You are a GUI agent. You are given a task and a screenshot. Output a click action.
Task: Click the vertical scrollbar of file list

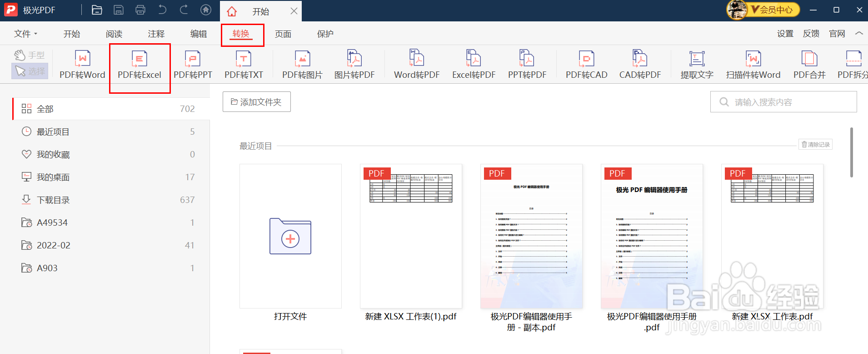(x=851, y=152)
